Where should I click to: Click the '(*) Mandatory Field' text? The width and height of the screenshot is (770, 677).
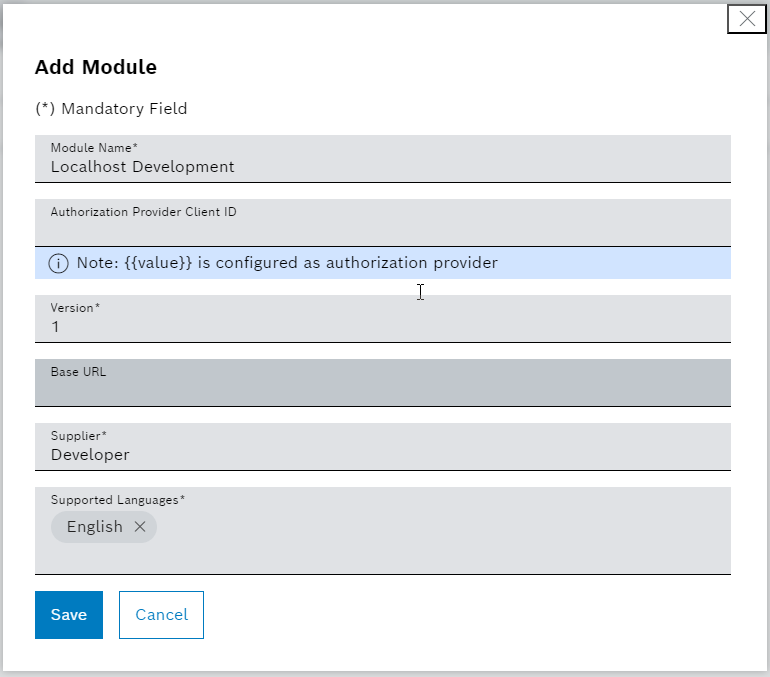pos(111,108)
